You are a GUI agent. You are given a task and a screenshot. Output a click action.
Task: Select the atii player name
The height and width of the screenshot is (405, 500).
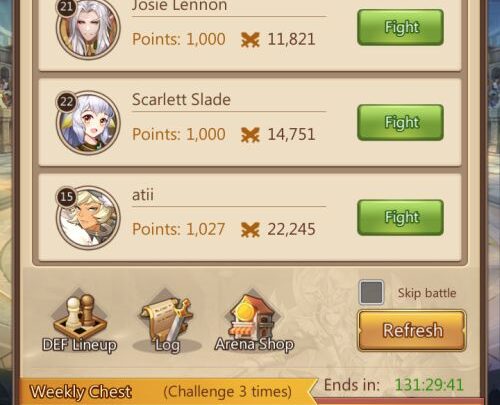(143, 195)
